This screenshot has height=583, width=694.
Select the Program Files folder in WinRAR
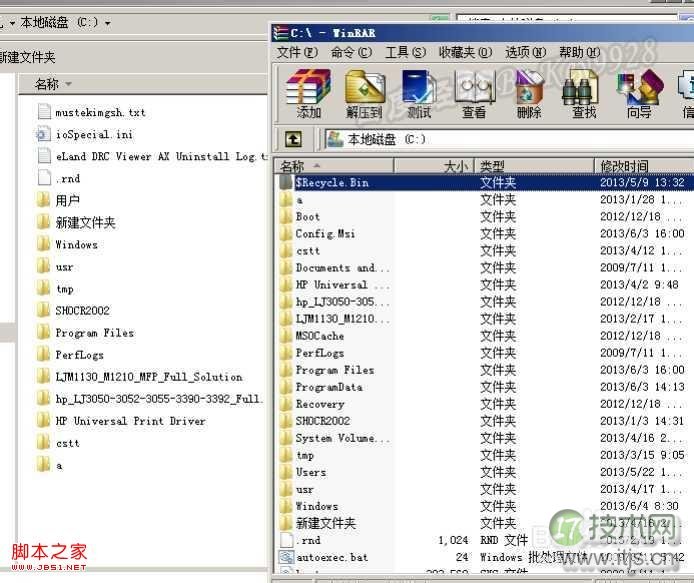point(334,370)
